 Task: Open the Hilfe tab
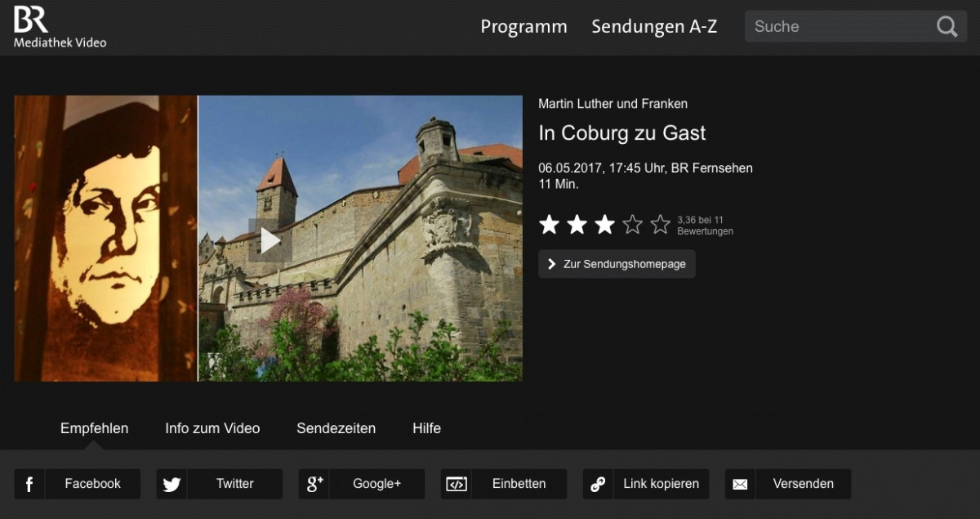pos(426,428)
